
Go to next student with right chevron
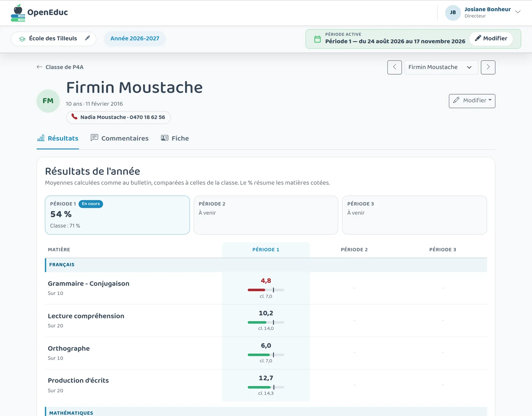coord(488,67)
